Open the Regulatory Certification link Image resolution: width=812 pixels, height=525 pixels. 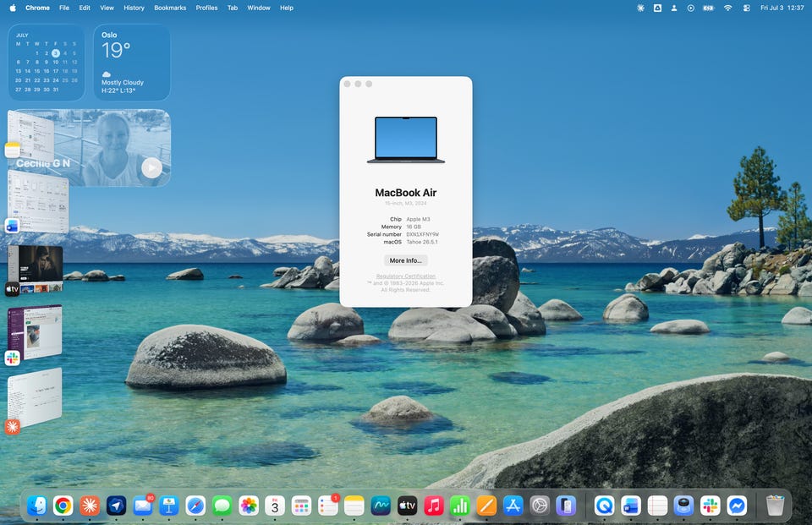405,276
